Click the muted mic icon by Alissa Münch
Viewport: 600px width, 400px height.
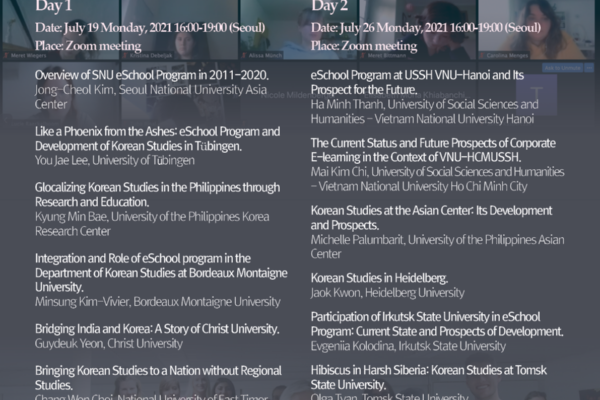(x=244, y=56)
